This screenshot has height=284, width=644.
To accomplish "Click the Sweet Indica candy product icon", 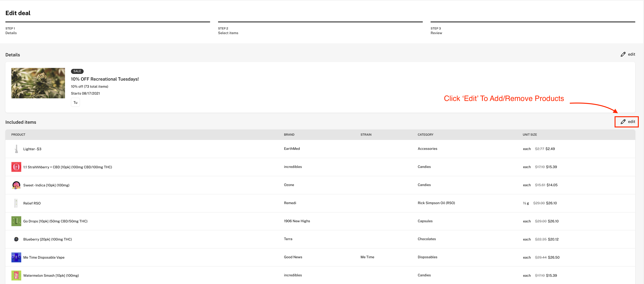I will 16,185.
